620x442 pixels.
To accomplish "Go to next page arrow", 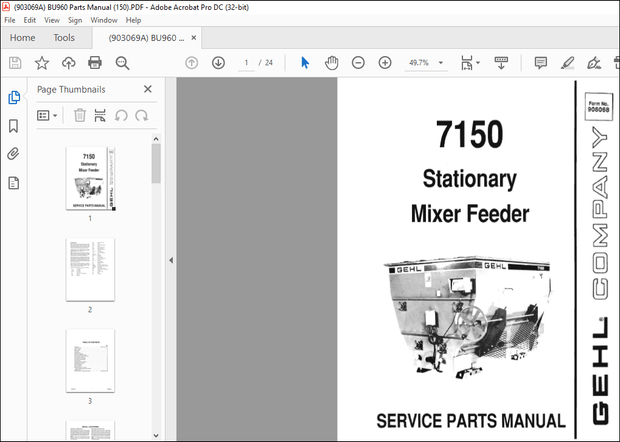I will click(218, 62).
